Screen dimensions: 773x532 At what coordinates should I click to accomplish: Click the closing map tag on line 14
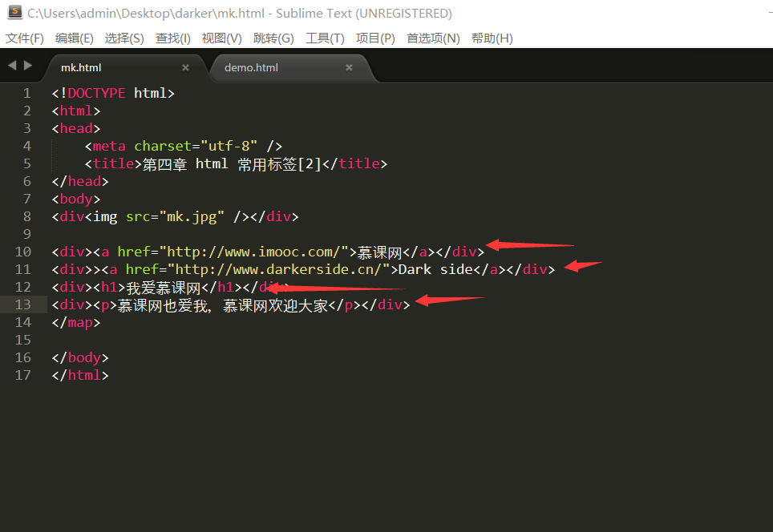pos(76,323)
